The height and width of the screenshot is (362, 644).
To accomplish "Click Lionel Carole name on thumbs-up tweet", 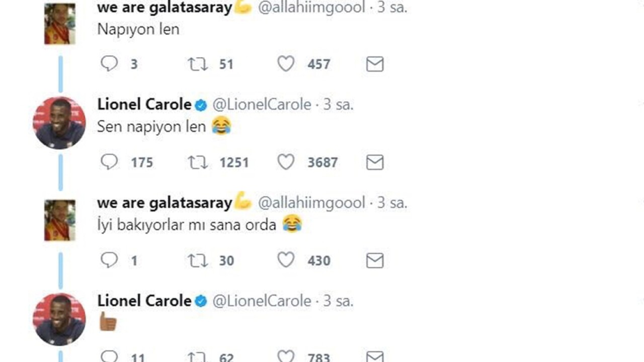I will [x=144, y=301].
